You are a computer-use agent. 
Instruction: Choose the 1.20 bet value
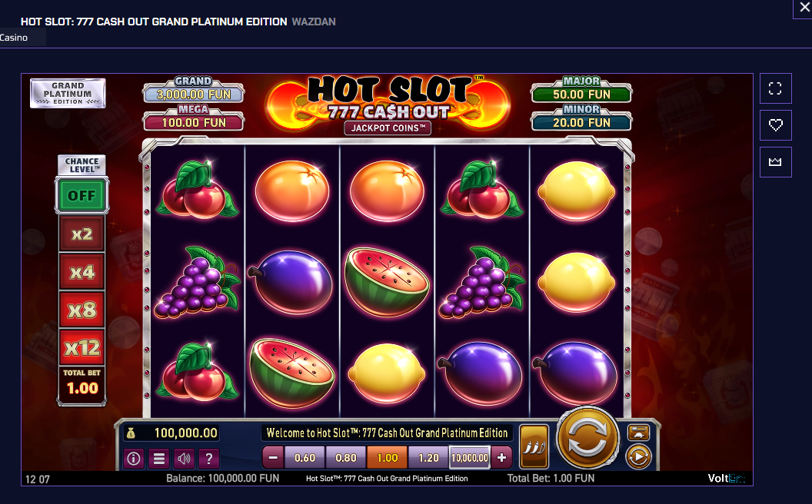(428, 457)
